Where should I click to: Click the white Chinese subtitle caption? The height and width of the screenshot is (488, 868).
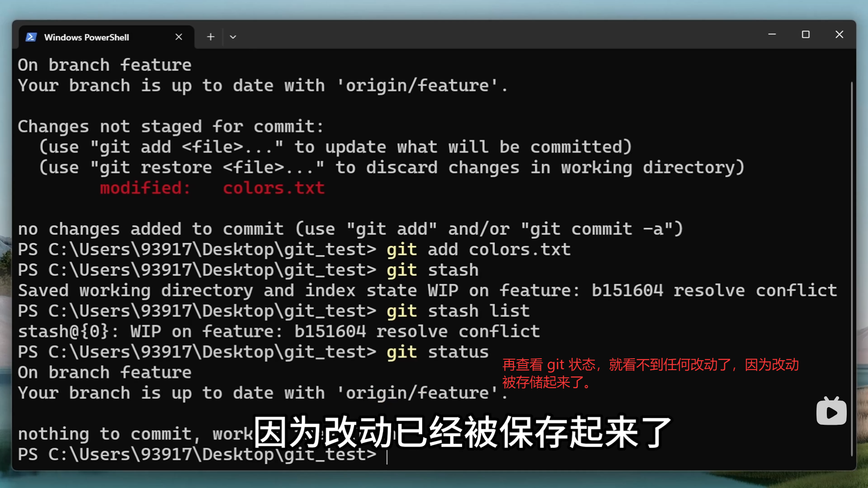462,432
